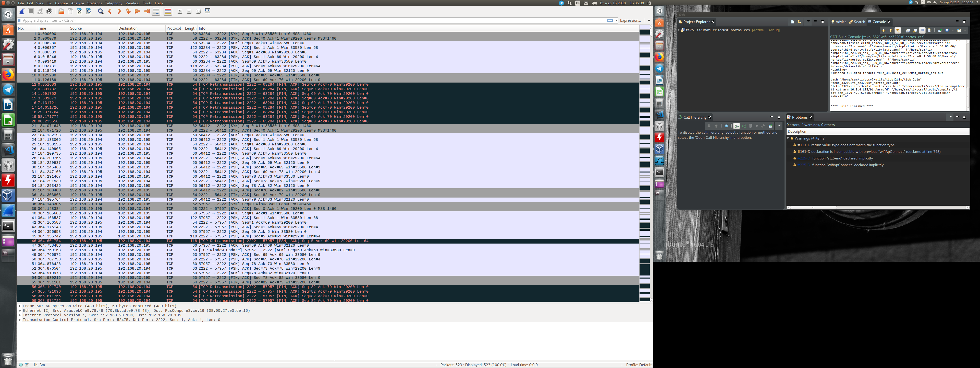Expand the Ethernet II detail row
This screenshot has height=368, width=980.
[20, 310]
